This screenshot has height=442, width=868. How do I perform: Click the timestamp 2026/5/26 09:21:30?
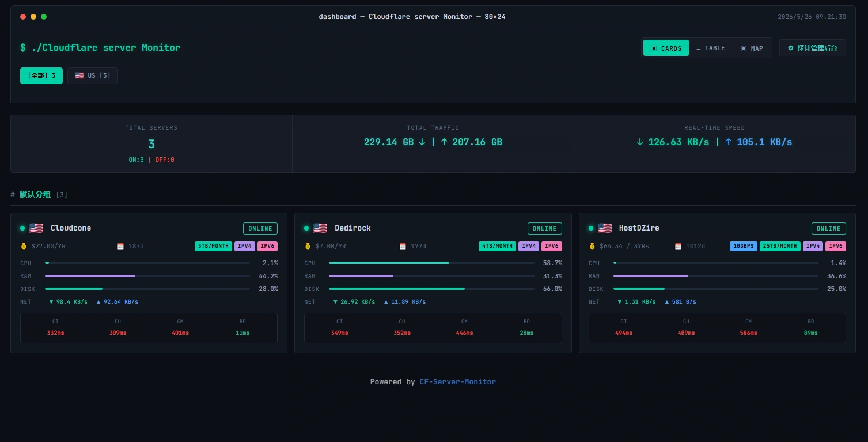(812, 17)
